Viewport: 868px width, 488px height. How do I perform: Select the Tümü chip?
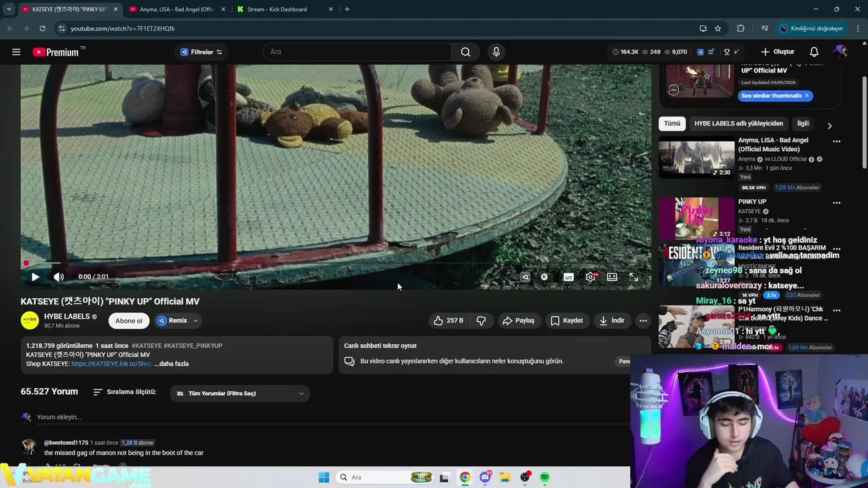(672, 123)
